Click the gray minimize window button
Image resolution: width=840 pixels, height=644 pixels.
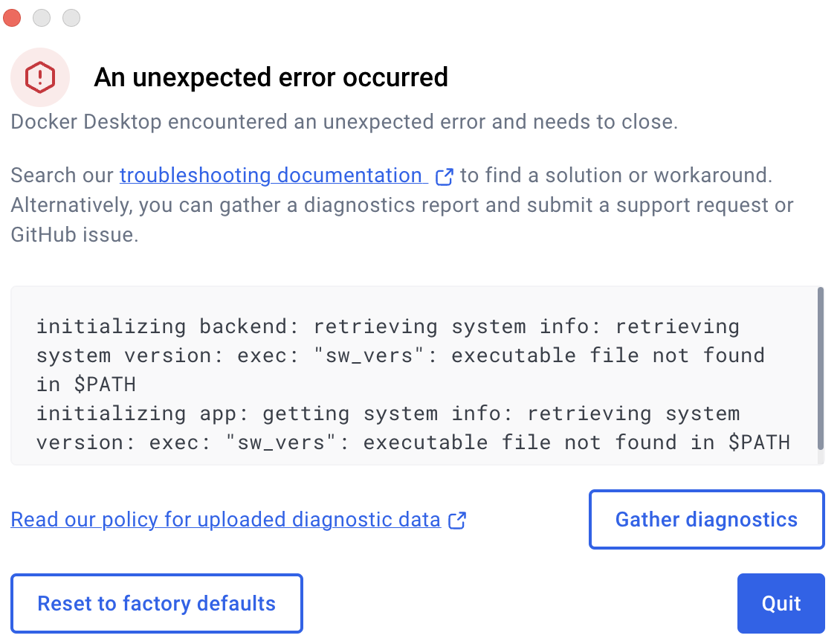(42, 18)
